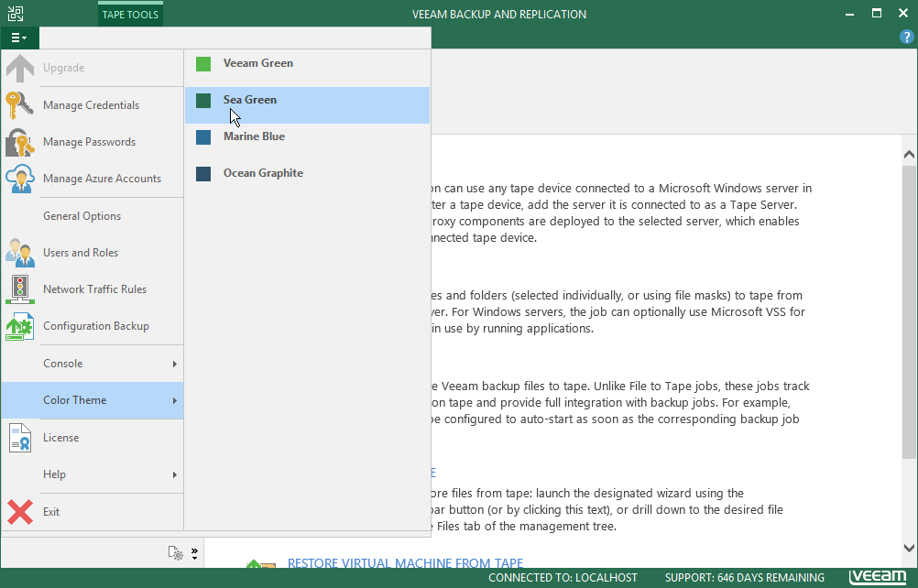Open Manage Azure Accounts menu entry
This screenshot has width=918, height=588.
pyautogui.click(x=93, y=179)
